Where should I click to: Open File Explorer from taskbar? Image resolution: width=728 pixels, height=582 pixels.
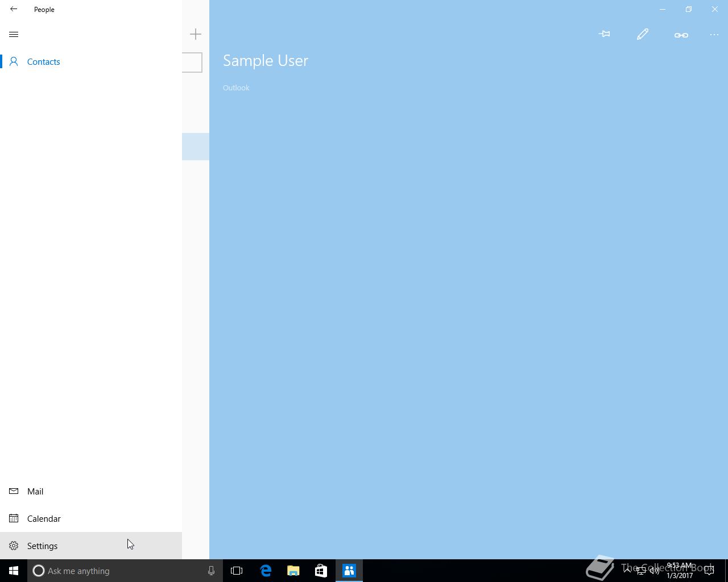293,571
